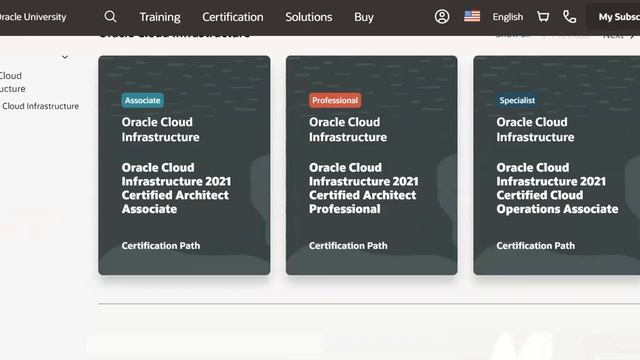Click the Professional badge on second card
The width and height of the screenshot is (640, 360).
pyautogui.click(x=335, y=100)
